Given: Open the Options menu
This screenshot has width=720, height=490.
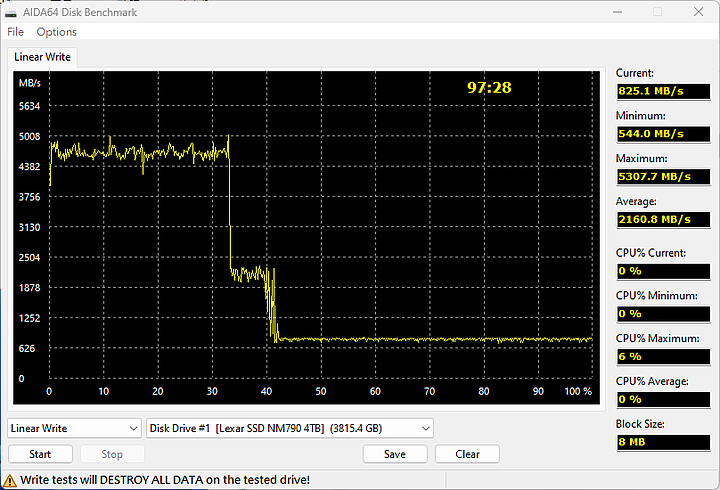Looking at the screenshot, I should pos(56,32).
